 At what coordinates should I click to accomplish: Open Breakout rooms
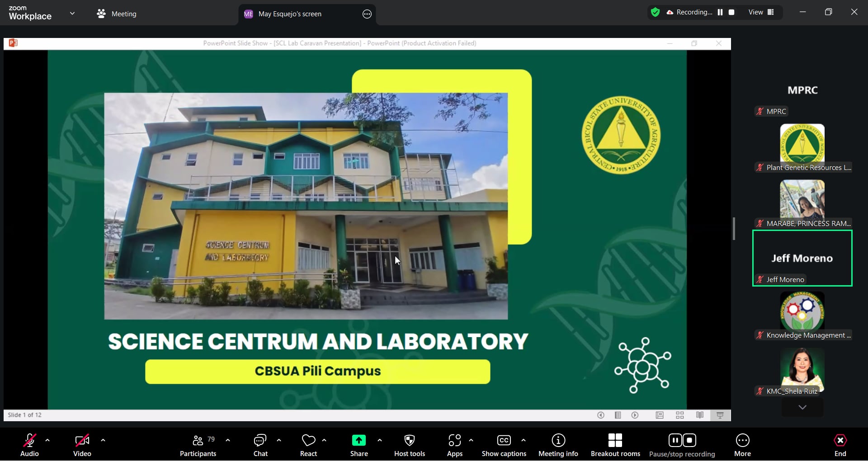point(615,445)
